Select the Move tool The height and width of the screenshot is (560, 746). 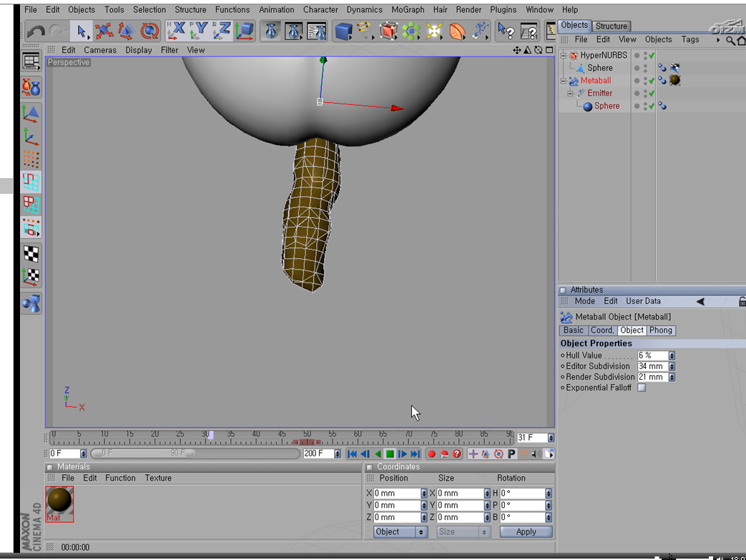tap(104, 31)
